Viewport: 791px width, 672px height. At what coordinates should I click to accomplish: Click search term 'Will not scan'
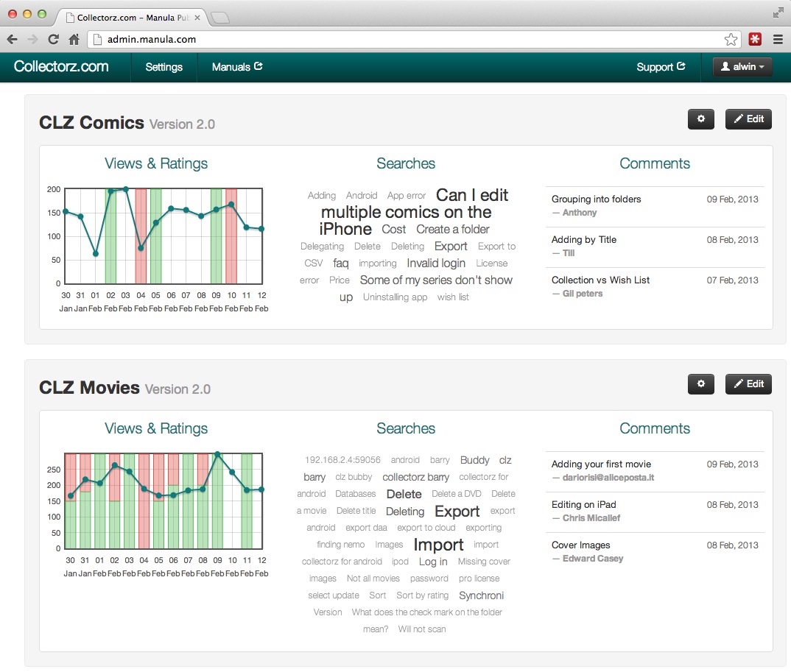point(422,629)
